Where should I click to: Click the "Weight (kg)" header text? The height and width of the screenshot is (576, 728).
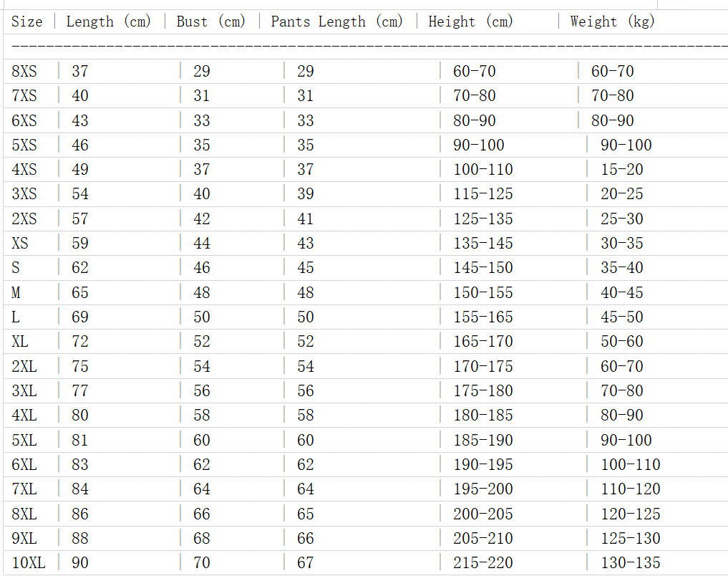click(x=612, y=21)
